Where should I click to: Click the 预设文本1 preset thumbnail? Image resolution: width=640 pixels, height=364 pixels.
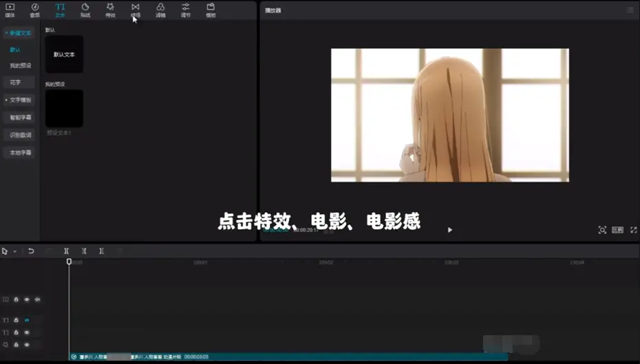pos(64,109)
